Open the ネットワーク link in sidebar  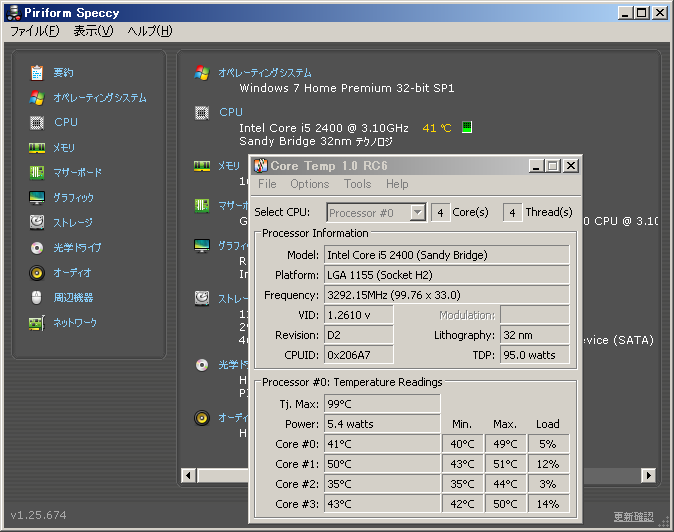click(x=75, y=323)
